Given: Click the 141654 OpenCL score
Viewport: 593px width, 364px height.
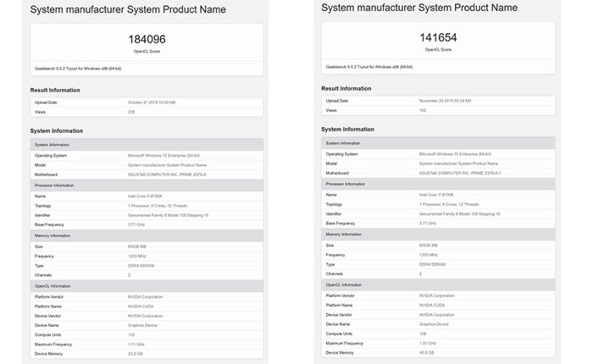Looking at the screenshot, I should [x=438, y=38].
